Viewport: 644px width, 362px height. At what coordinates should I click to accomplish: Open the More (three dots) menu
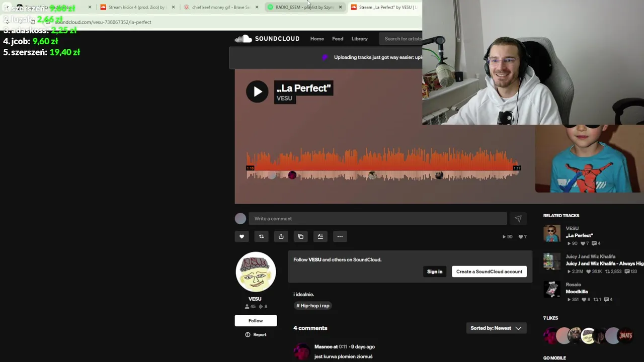[340, 236]
